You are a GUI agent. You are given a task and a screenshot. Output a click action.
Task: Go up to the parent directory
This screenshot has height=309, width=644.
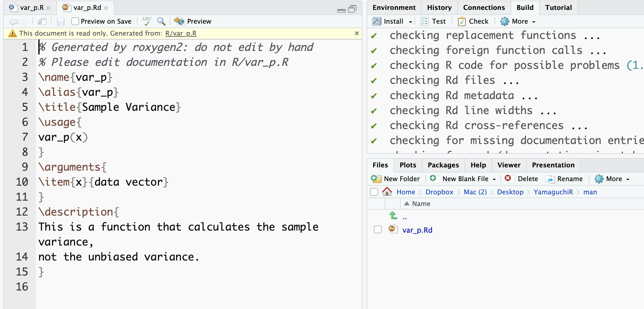pos(394,216)
